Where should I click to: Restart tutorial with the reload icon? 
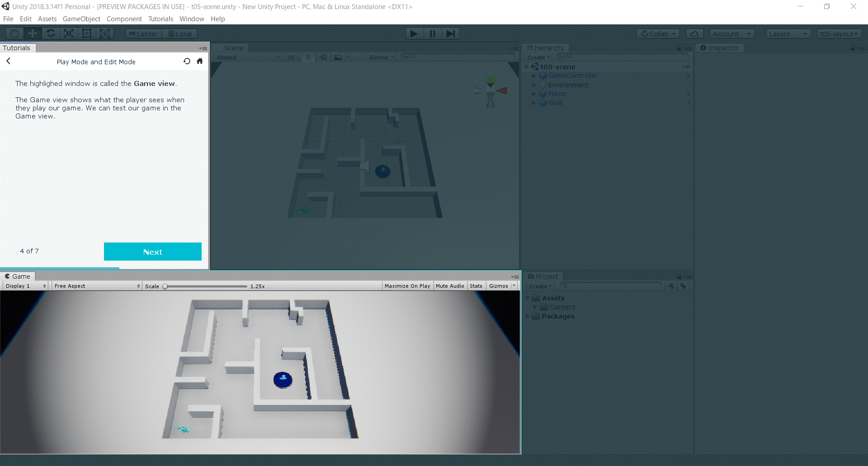click(187, 62)
